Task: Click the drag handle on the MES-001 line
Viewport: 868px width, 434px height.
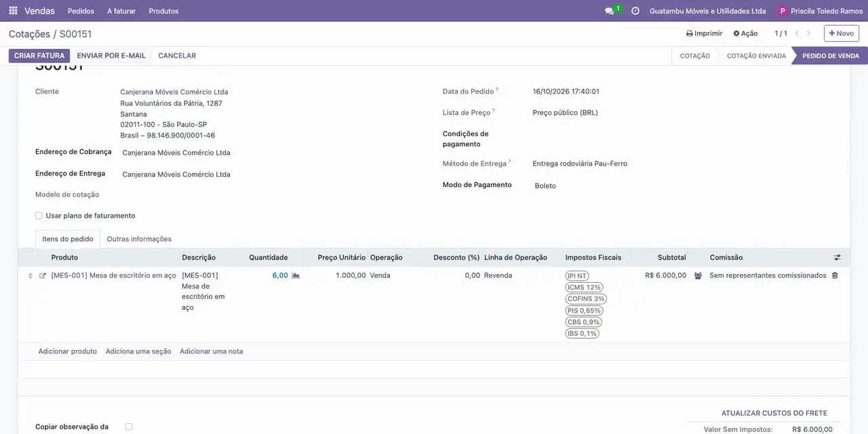Action: [x=30, y=276]
